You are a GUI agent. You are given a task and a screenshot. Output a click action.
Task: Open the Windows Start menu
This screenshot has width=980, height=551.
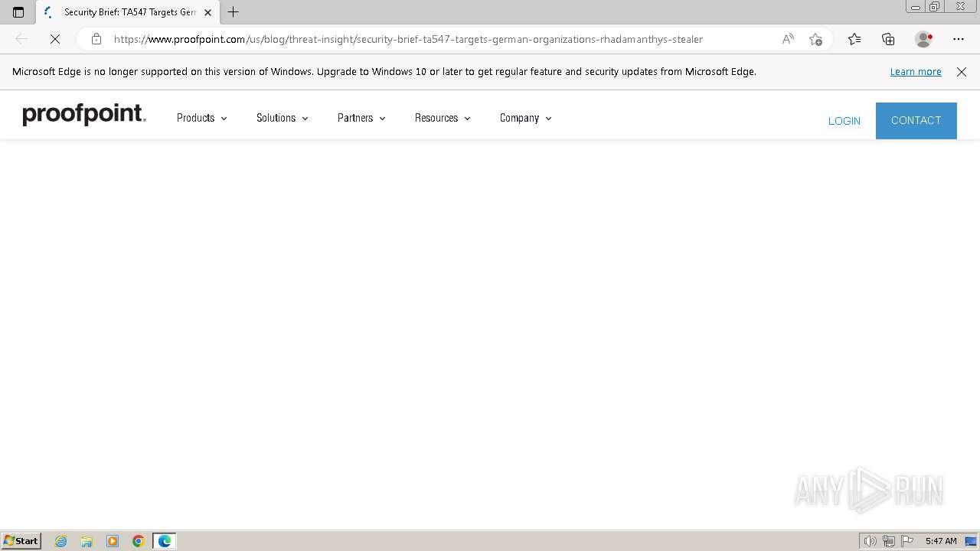(21, 541)
